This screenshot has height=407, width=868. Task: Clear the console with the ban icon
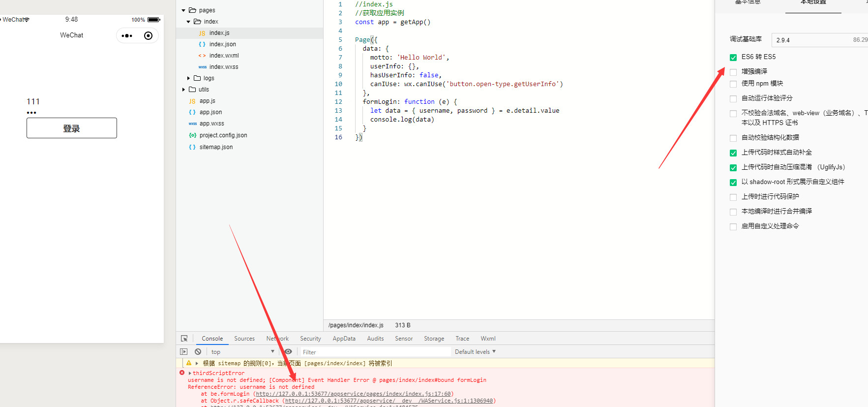pyautogui.click(x=198, y=352)
